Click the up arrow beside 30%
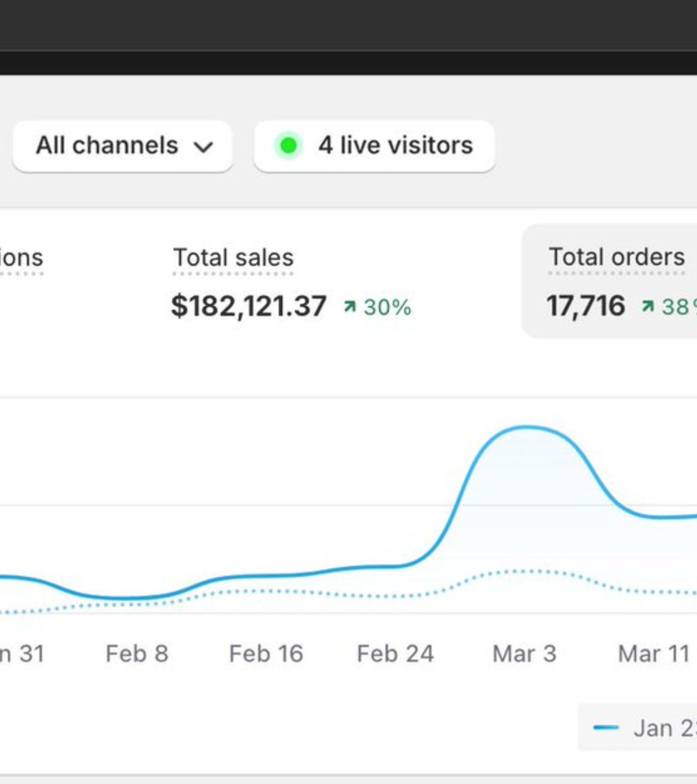 [x=349, y=307]
